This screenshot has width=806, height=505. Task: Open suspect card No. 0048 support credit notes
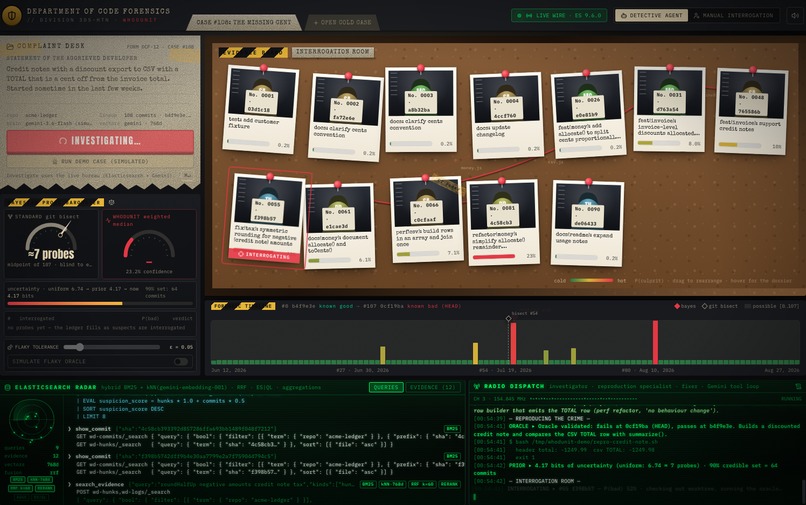pos(750,111)
